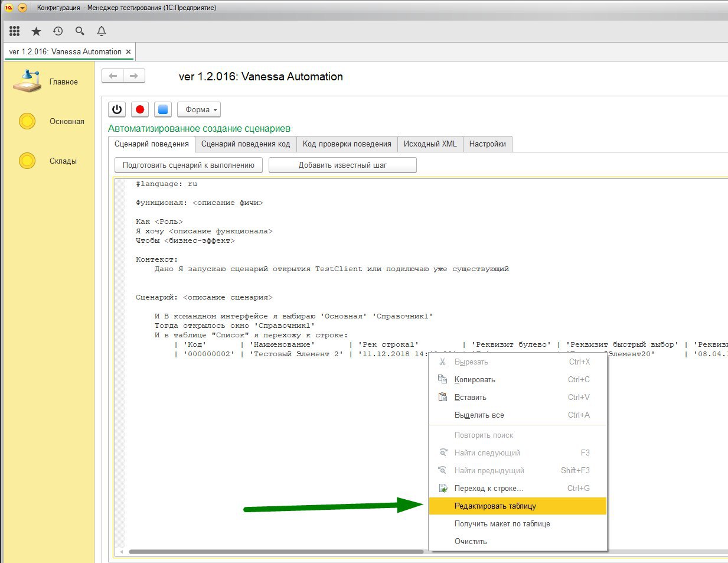Click the find-next icon in context menu
Image resolution: width=728 pixels, height=563 pixels.
(x=442, y=453)
